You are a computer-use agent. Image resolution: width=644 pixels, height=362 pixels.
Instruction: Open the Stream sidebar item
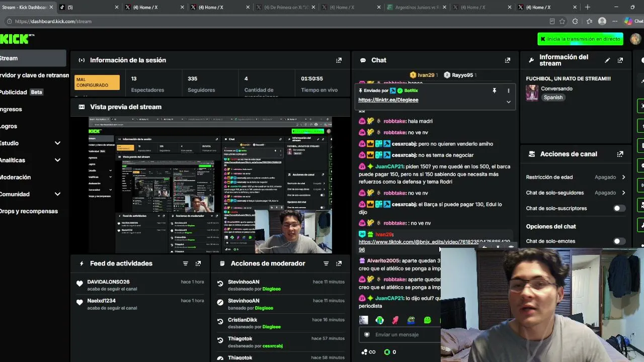[33, 58]
